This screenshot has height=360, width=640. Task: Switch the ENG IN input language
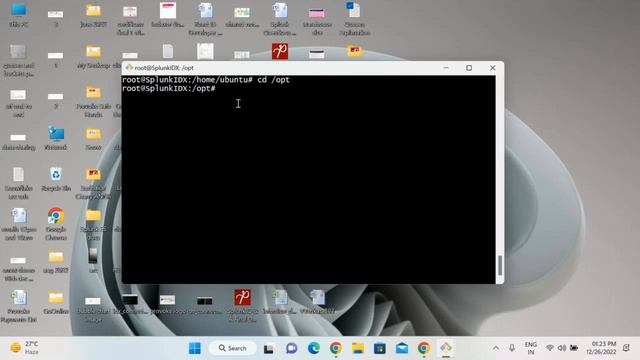pyautogui.click(x=531, y=348)
